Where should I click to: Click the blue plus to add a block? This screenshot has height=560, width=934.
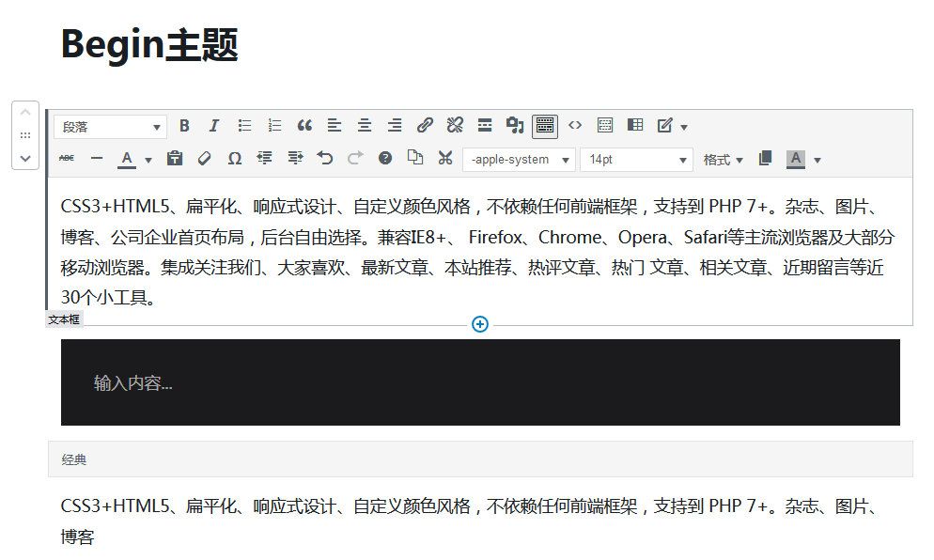pyautogui.click(x=479, y=324)
